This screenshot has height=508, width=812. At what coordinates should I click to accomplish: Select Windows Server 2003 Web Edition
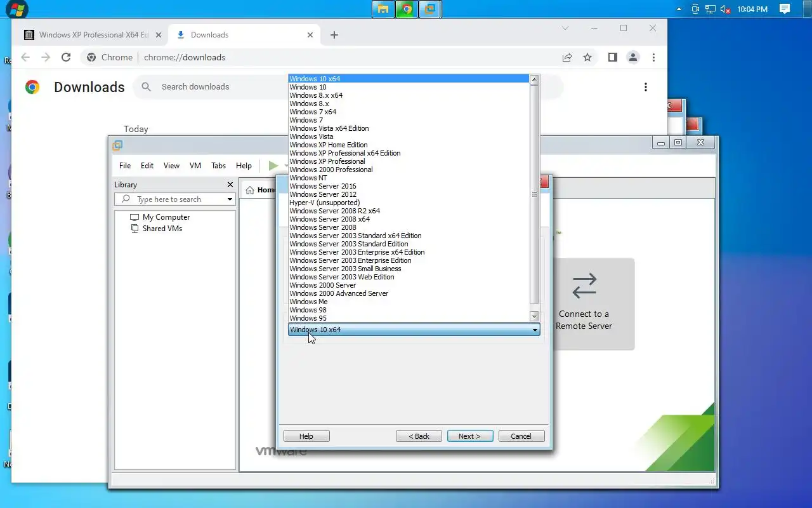pyautogui.click(x=409, y=277)
